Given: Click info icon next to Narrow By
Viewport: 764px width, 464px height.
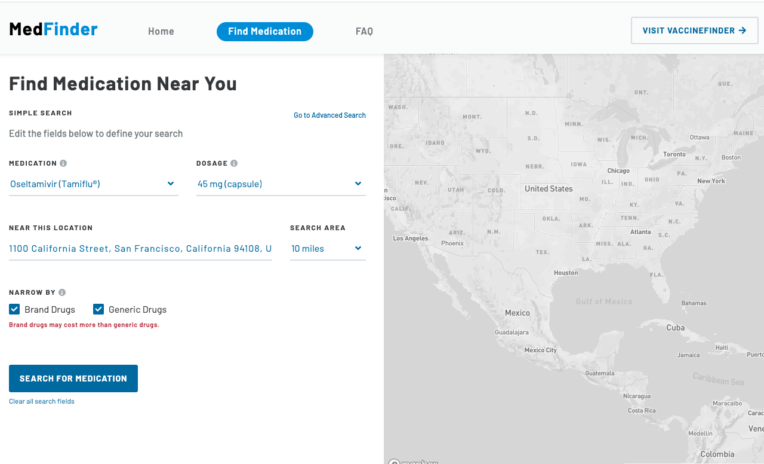Looking at the screenshot, I should point(62,292).
